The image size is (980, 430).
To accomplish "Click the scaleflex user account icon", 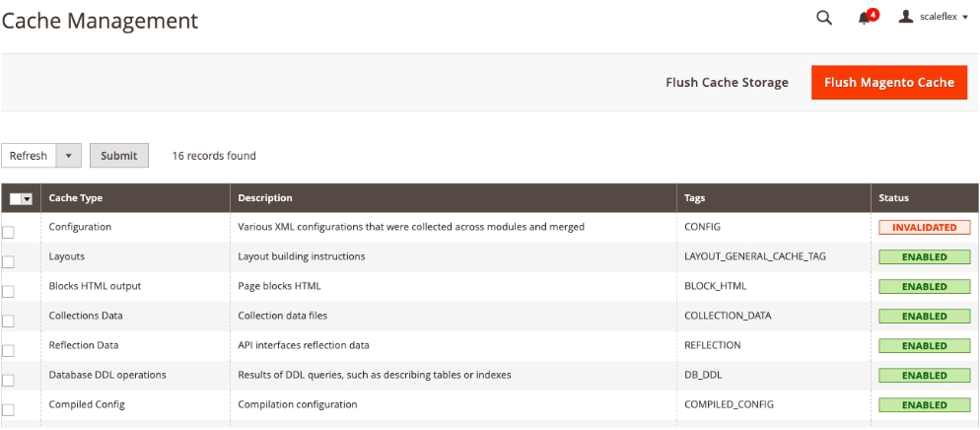I will (x=906, y=17).
